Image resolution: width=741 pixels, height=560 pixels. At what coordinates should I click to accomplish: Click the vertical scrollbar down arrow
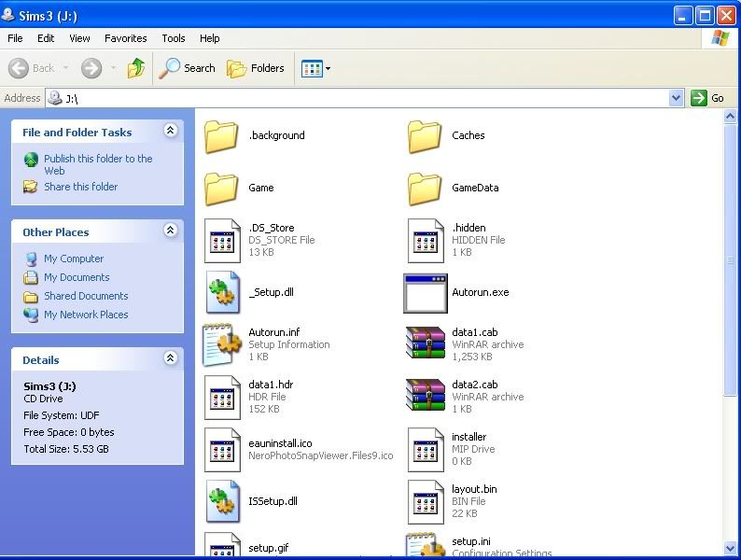730,548
